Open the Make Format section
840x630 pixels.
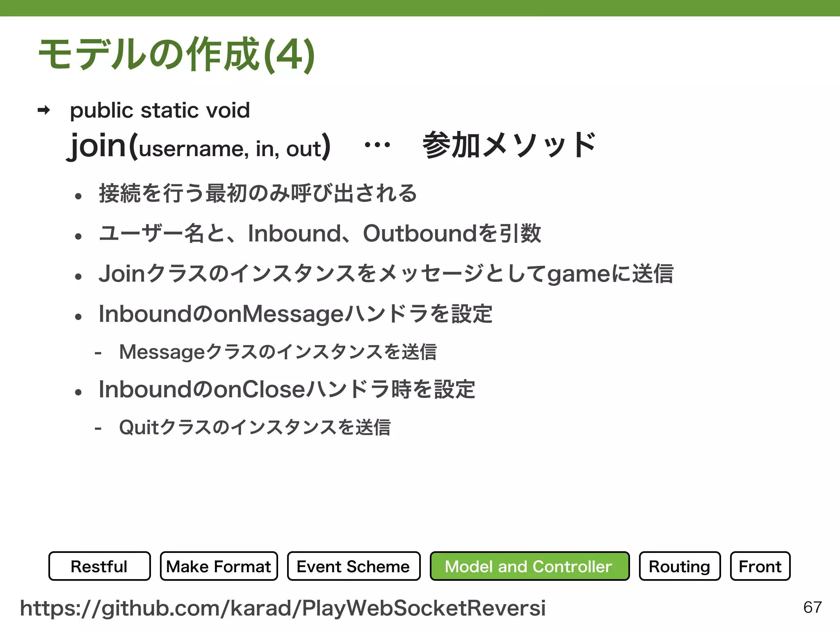coord(219,566)
